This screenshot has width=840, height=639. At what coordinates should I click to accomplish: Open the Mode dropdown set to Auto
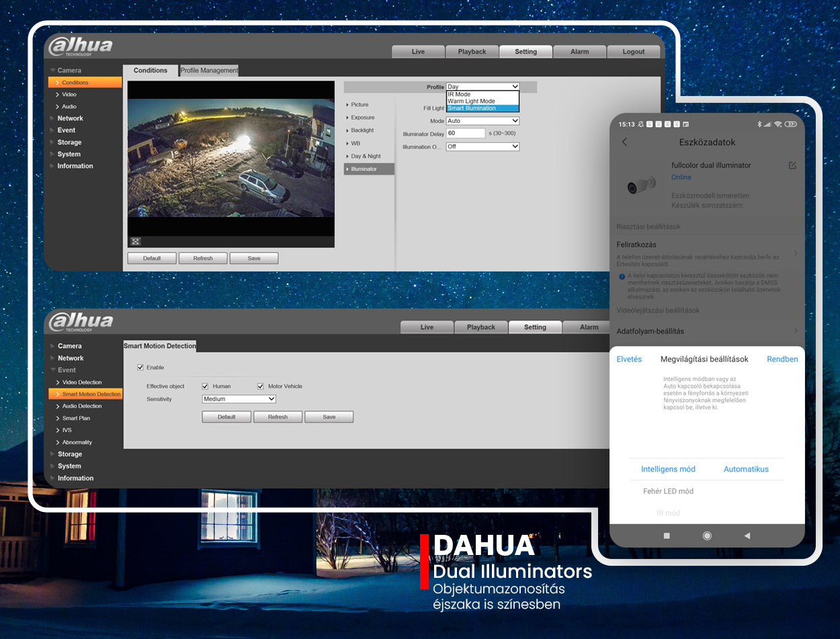coord(483,121)
